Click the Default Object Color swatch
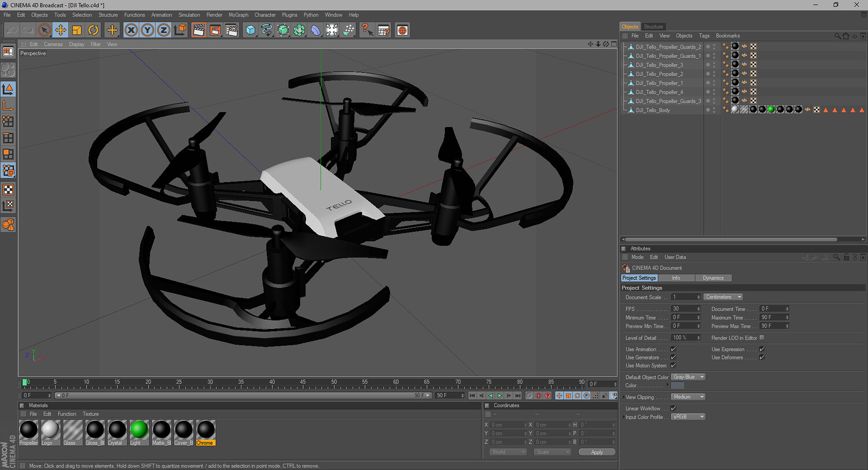868x470 pixels. click(x=678, y=386)
